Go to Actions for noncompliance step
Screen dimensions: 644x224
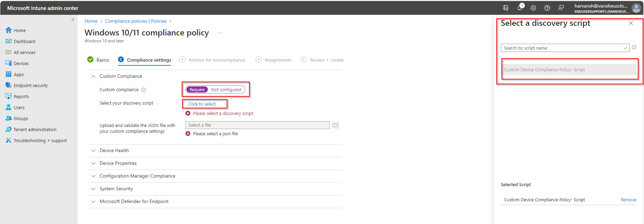pos(213,60)
